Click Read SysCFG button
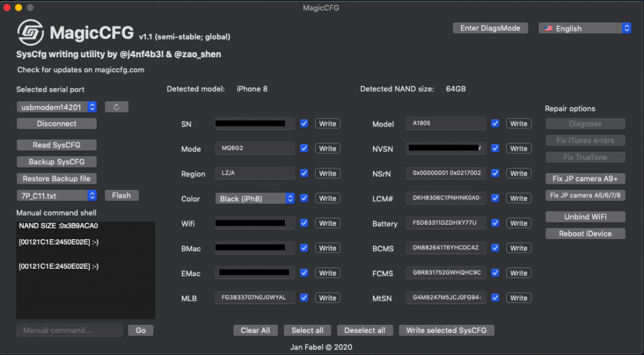 57,145
